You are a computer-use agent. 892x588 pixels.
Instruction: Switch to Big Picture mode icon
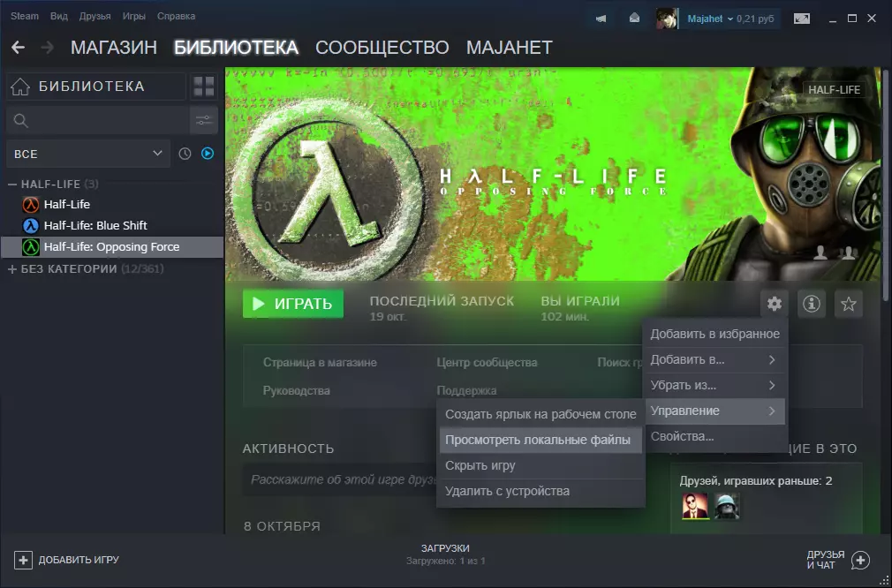pyautogui.click(x=802, y=19)
